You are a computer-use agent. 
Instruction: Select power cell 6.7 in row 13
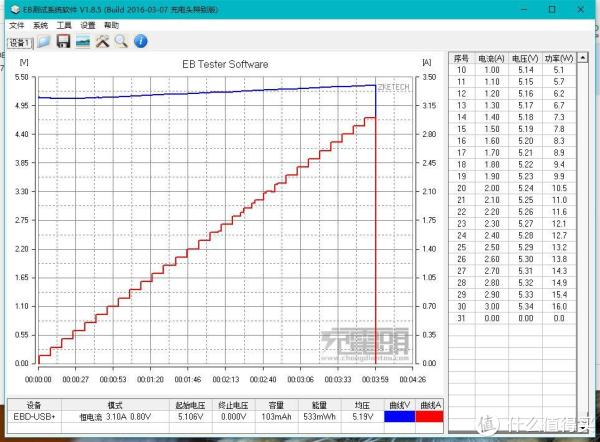pos(559,106)
